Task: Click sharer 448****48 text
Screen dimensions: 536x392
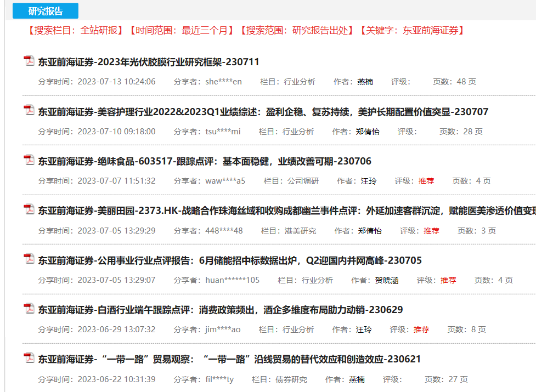Action: pyautogui.click(x=224, y=231)
